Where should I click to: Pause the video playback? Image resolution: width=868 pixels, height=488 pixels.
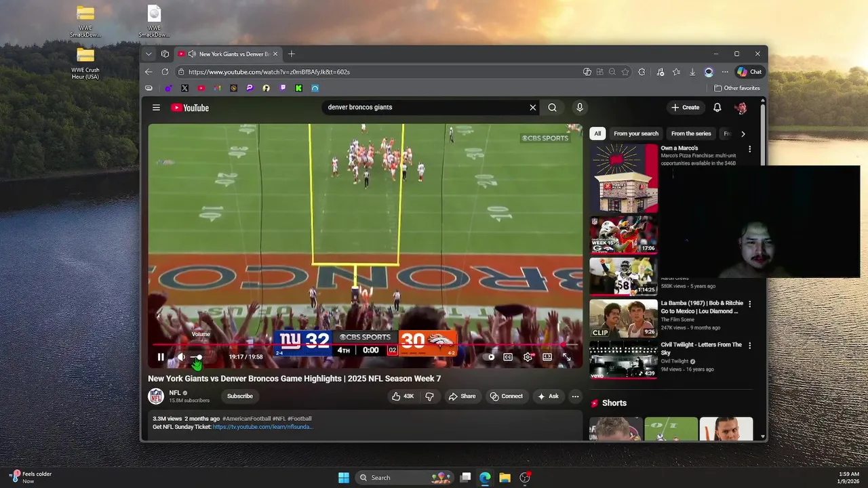(161, 357)
